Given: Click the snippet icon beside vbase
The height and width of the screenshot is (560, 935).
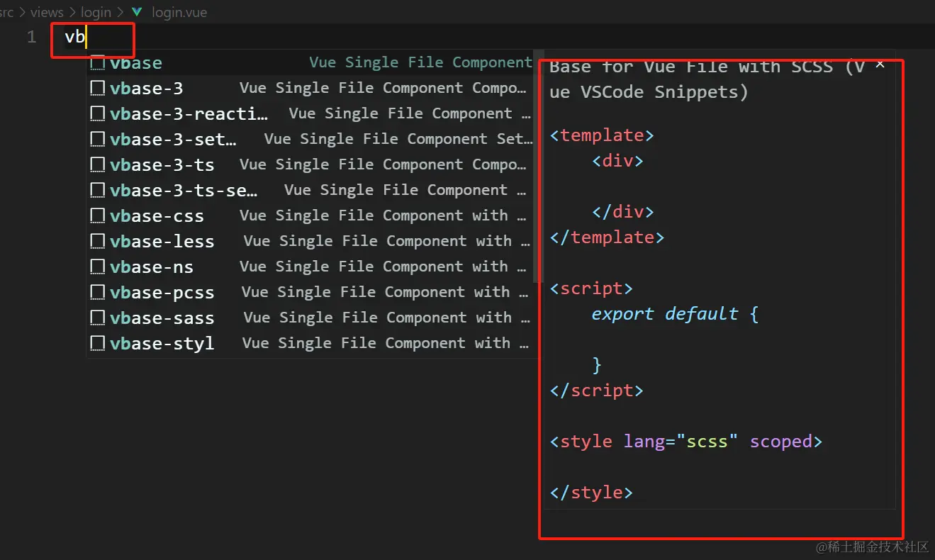Looking at the screenshot, I should pyautogui.click(x=98, y=62).
